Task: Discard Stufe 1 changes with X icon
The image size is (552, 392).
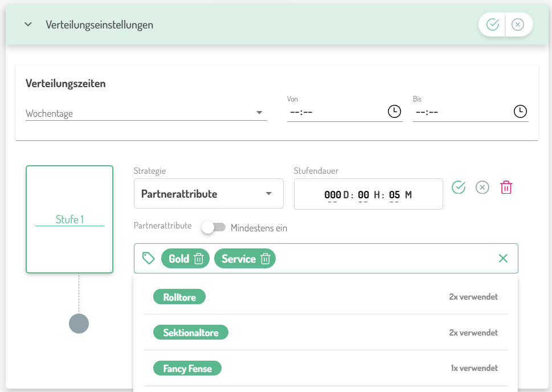Action: pyautogui.click(x=483, y=187)
